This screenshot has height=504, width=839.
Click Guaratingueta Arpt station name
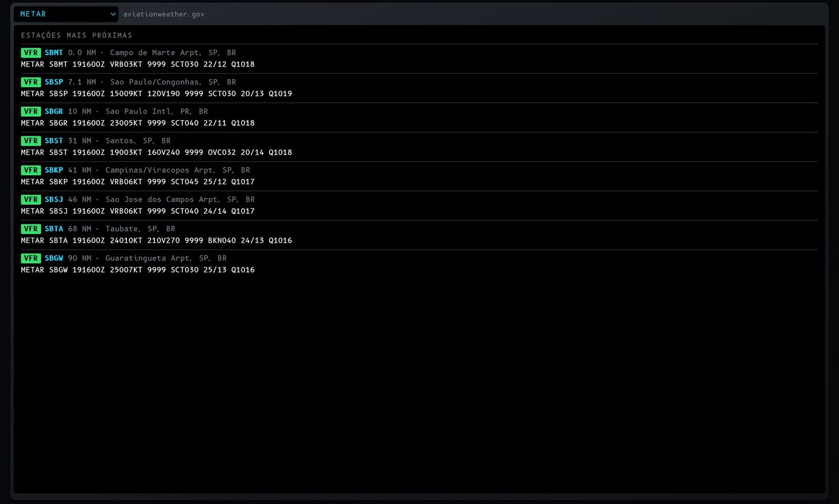(166, 258)
